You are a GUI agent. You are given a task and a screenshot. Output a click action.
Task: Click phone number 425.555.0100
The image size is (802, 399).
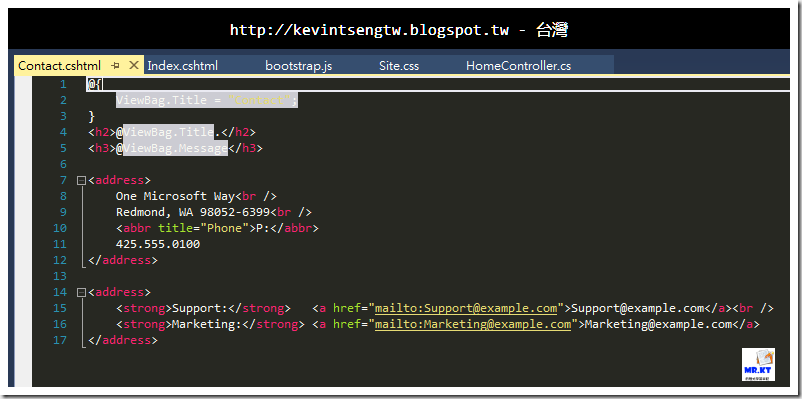pyautogui.click(x=158, y=244)
